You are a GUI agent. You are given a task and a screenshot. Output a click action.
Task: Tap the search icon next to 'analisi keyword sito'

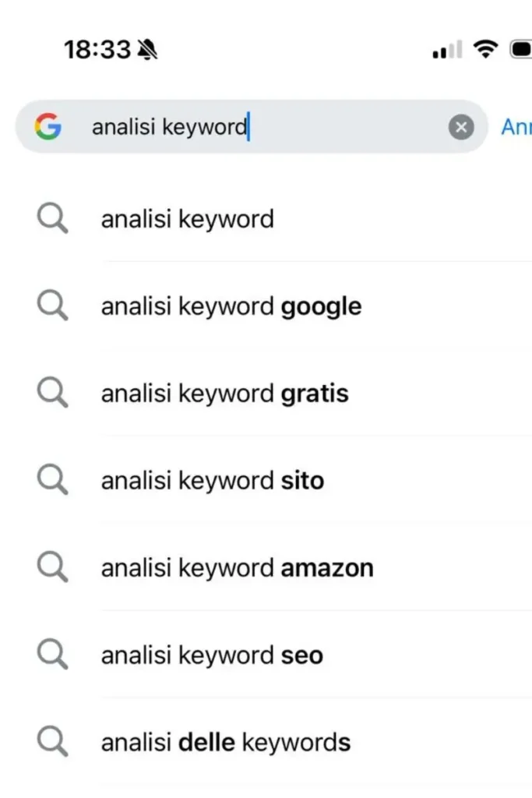point(51,480)
